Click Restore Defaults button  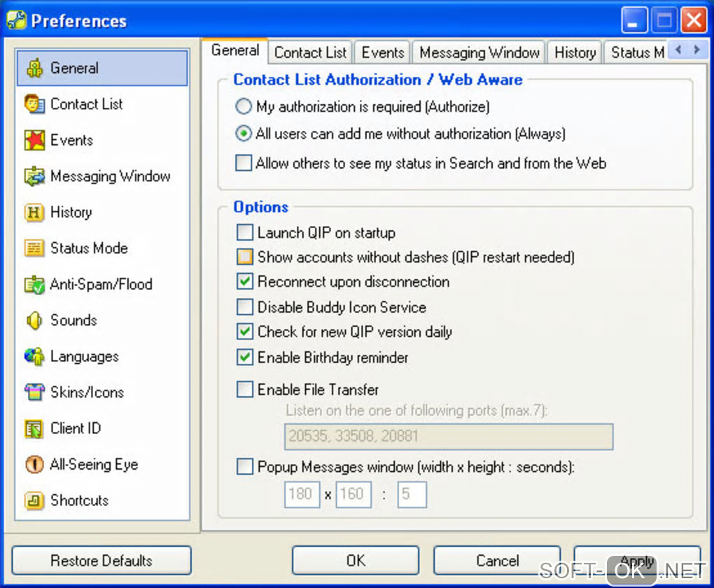pos(101,560)
